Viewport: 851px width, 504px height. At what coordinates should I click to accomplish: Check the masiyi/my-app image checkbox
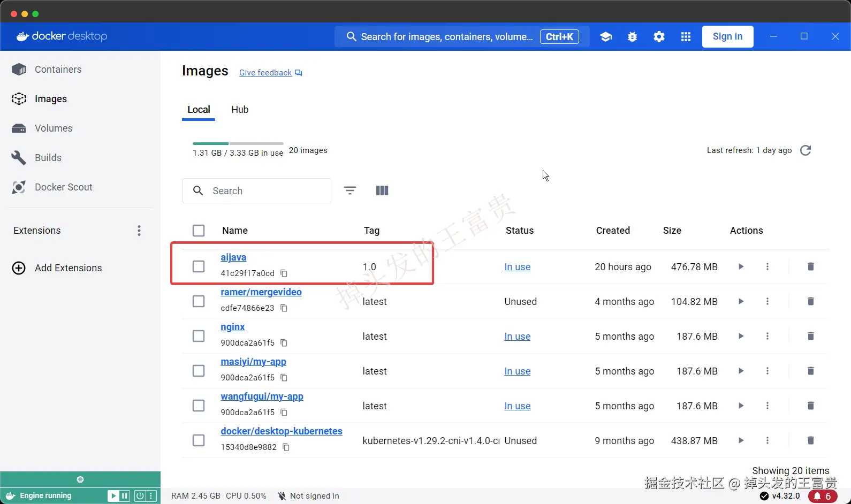pos(199,371)
